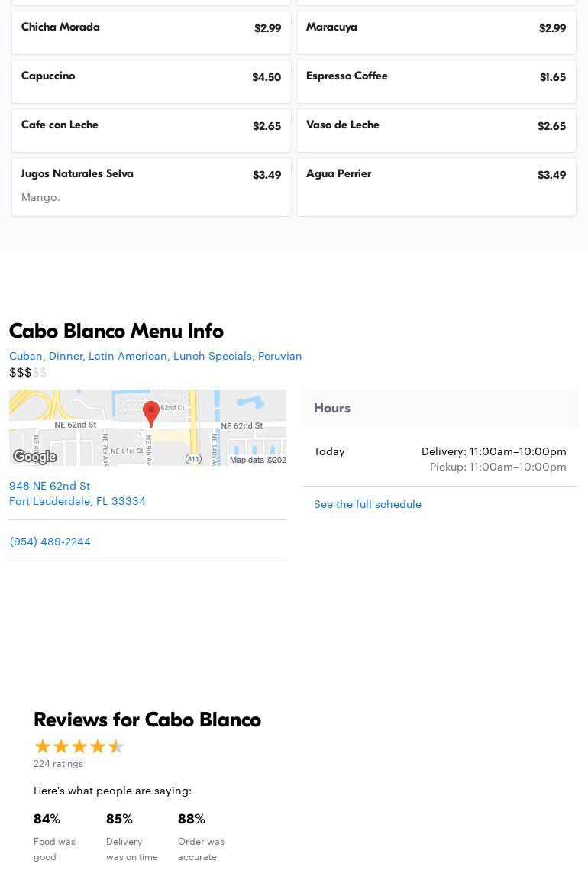588x883 pixels.
Task: Add the Capuccino menu item
Action: [x=151, y=82]
